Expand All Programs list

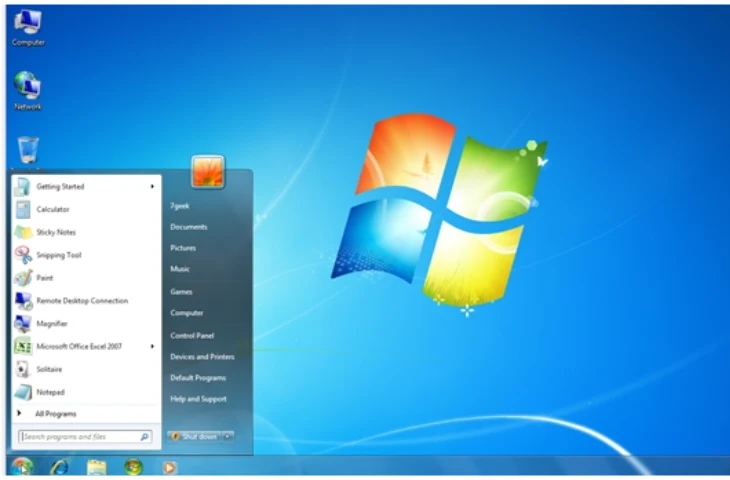pos(55,414)
